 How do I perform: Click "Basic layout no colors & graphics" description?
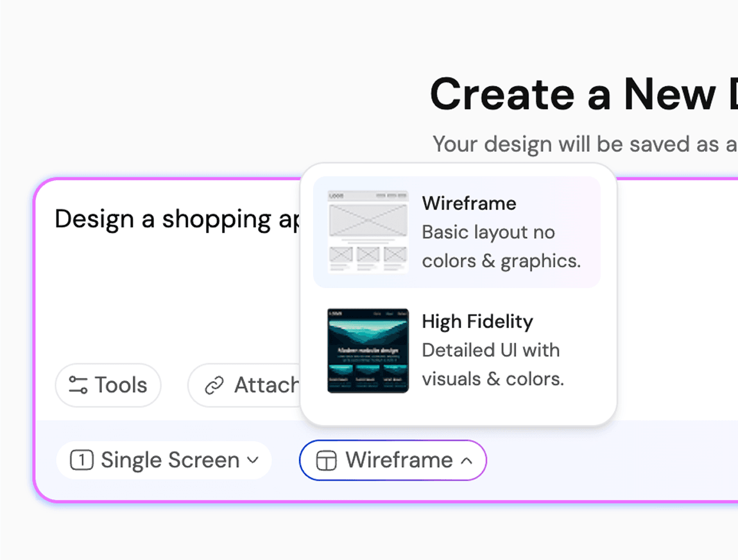(501, 247)
